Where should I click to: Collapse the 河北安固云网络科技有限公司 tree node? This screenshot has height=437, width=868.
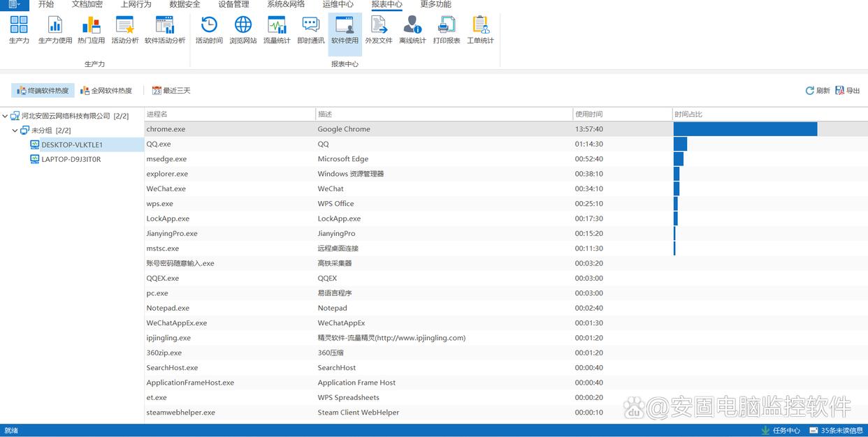tap(5, 116)
